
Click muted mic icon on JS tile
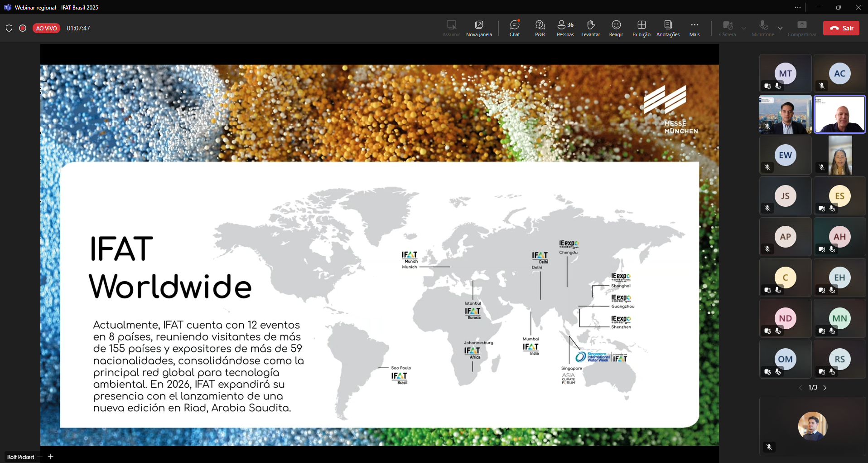click(767, 208)
